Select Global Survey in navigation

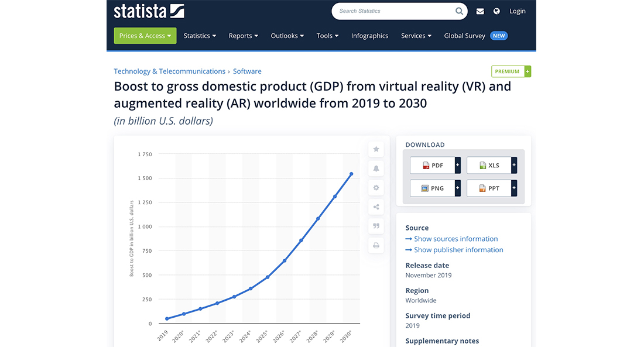click(464, 36)
